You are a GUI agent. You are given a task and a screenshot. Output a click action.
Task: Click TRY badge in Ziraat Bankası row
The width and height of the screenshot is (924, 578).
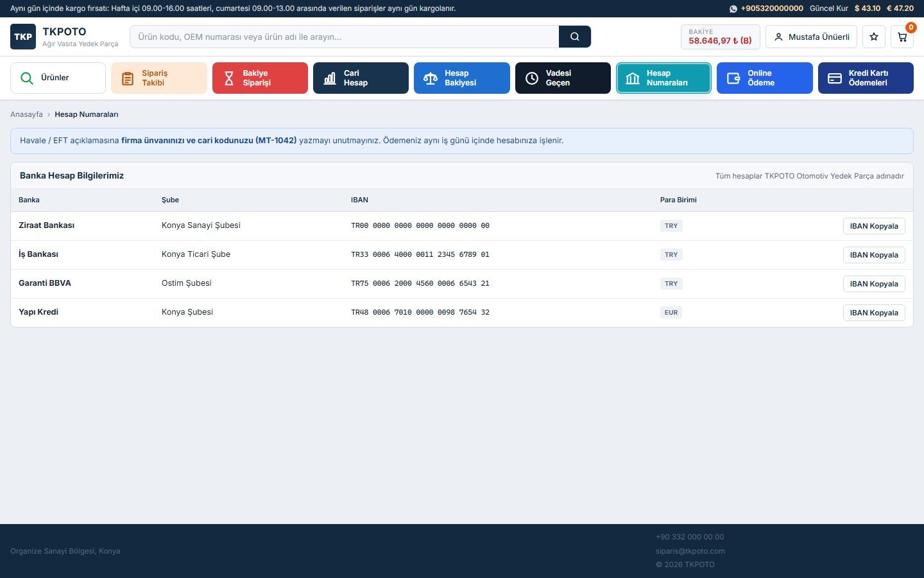671,226
